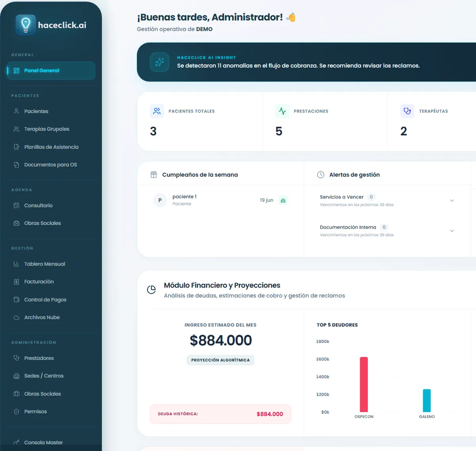Screen dimensions: 476x451
Task: Click the Servicios a Vencer count badge
Action: [x=371, y=197]
